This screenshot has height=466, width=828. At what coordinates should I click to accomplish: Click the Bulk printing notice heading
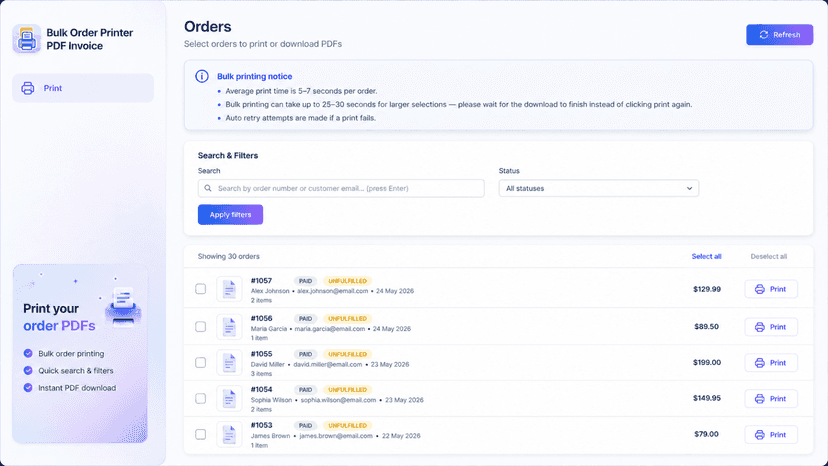(x=255, y=77)
